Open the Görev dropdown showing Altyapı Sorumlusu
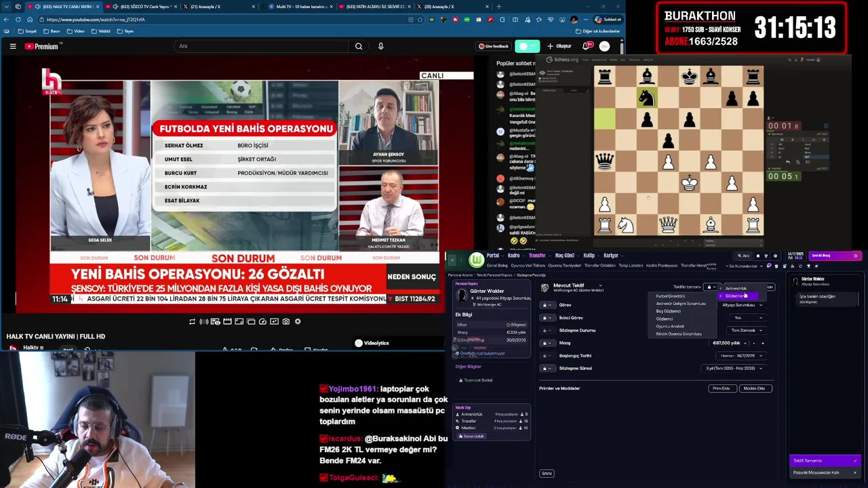868x488 pixels. click(743, 305)
